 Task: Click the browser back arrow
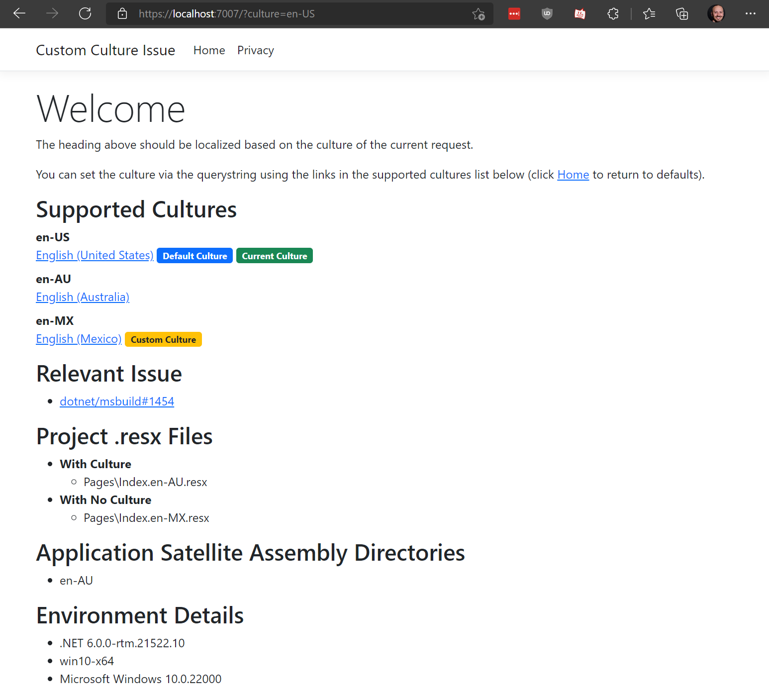(x=19, y=13)
